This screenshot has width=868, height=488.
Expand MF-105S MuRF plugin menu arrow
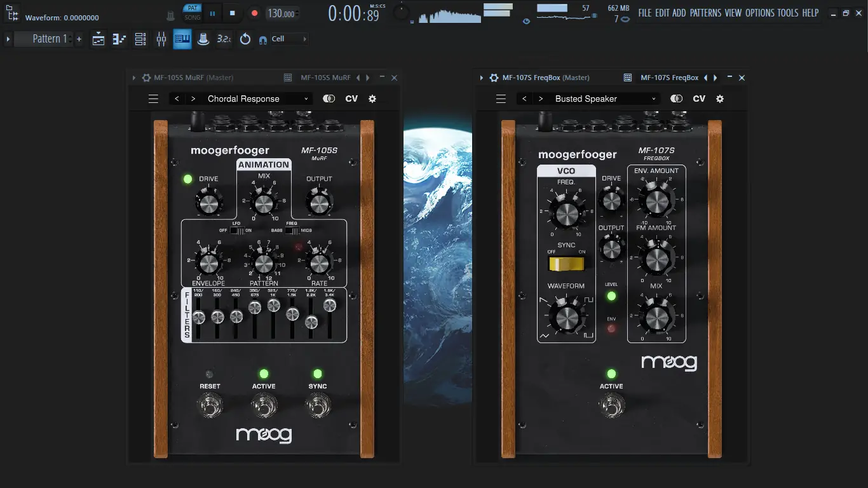coord(134,78)
